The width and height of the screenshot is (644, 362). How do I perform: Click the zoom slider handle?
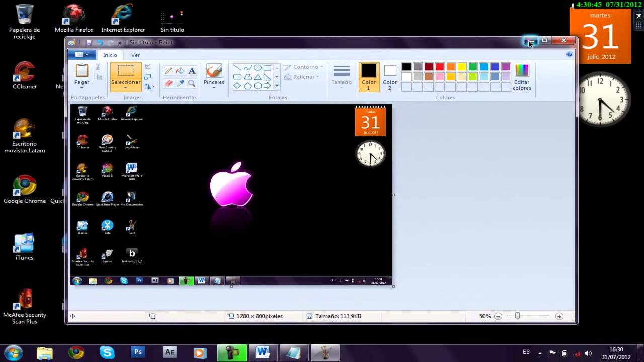click(x=517, y=316)
